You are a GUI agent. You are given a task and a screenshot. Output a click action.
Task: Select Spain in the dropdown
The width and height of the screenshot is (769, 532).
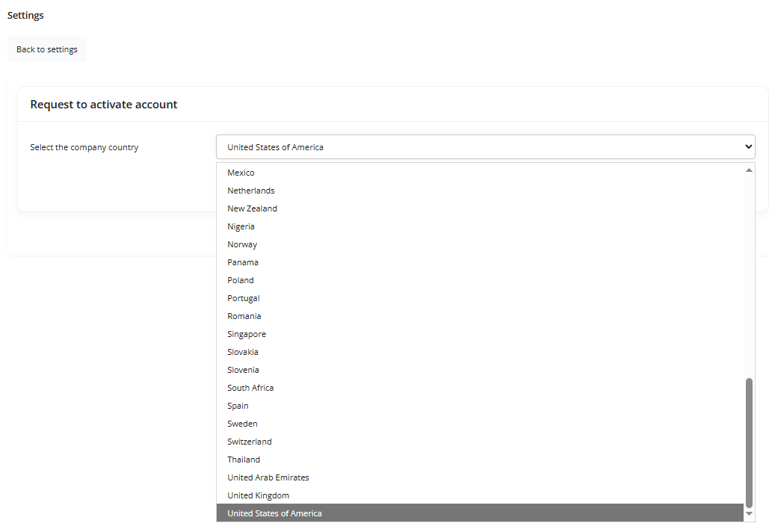tap(238, 406)
